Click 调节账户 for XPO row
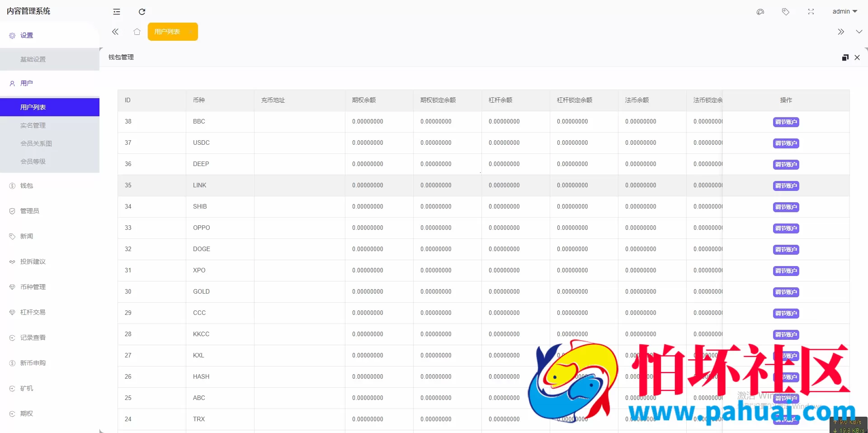The height and width of the screenshot is (433, 868). tap(786, 271)
